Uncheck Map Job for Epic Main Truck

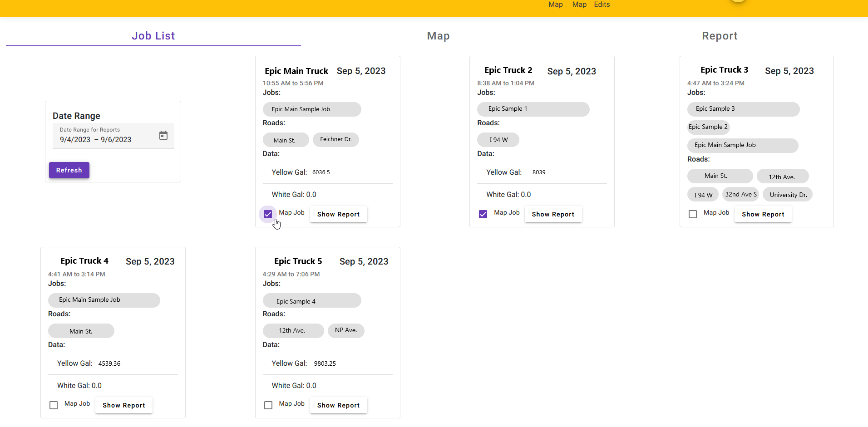268,214
